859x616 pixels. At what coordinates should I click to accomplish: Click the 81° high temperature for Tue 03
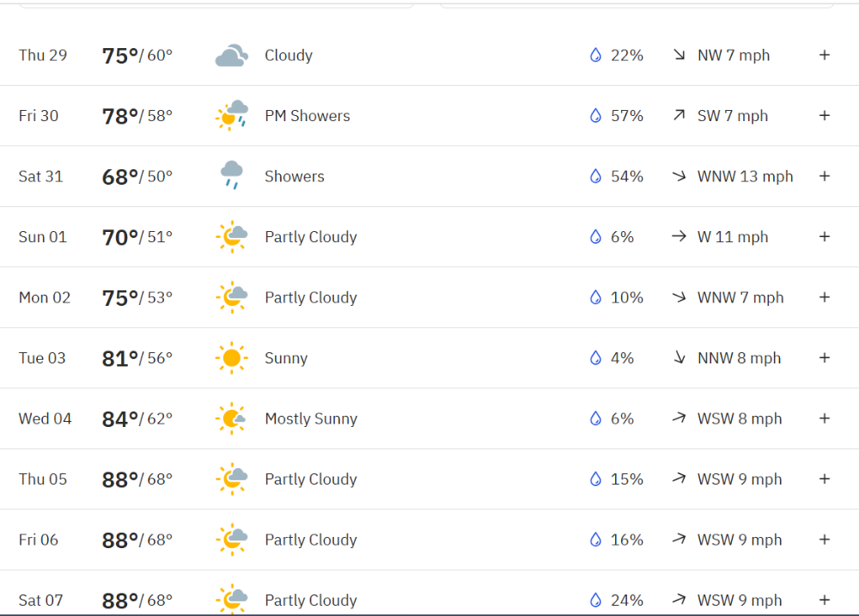[x=120, y=358]
